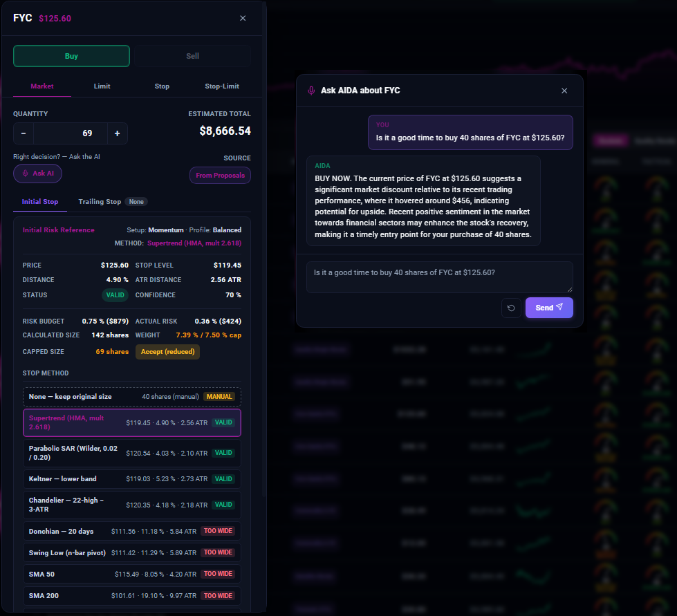Select Keltner lower band stop method
Viewport: 677px width, 616px height.
pyautogui.click(x=131, y=478)
